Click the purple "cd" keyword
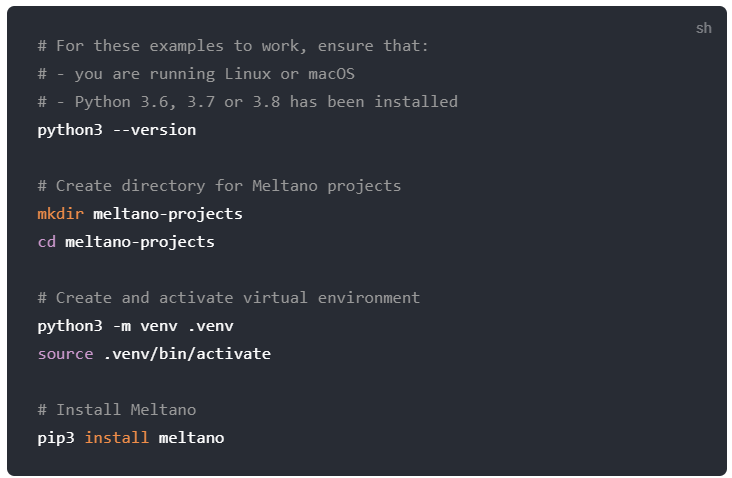Screen dimensions: 732x478 (47, 242)
